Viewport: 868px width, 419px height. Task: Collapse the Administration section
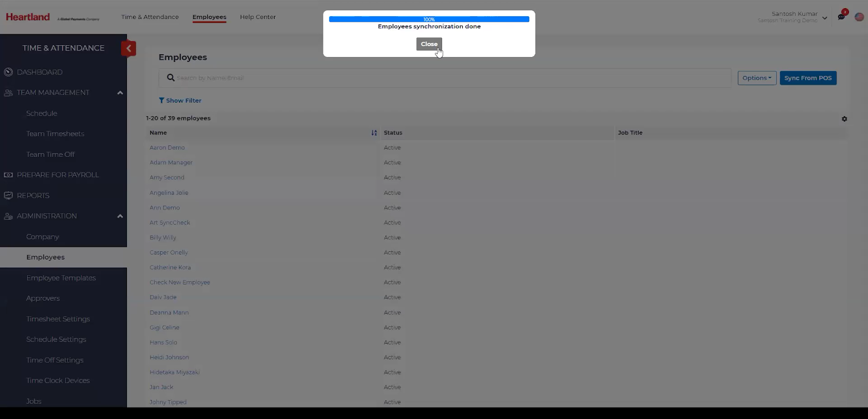click(120, 216)
